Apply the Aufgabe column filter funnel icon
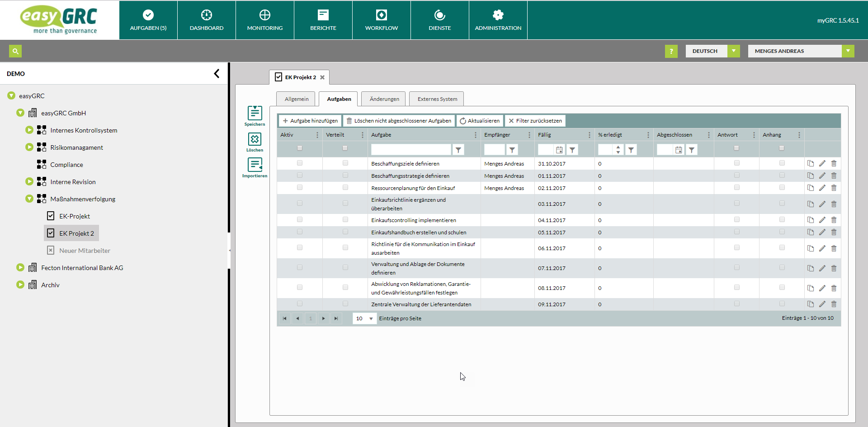868x427 pixels. coord(458,150)
